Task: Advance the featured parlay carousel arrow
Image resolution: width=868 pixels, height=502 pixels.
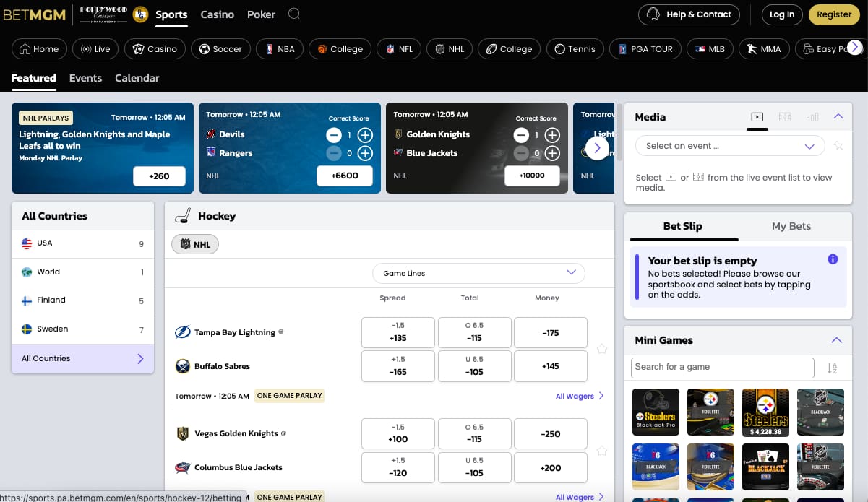Action: click(596, 148)
